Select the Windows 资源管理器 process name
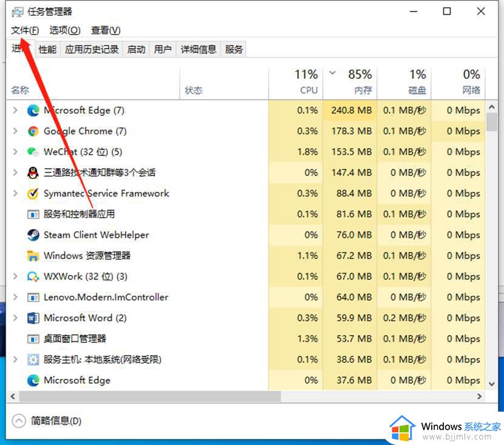Screen dimensions: 504x445 pos(87,256)
